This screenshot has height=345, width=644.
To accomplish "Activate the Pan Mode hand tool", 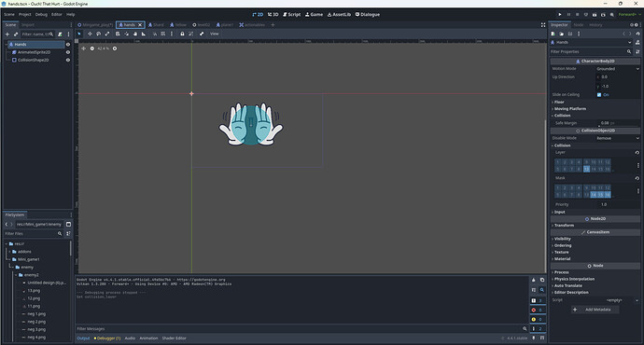I will pyautogui.click(x=135, y=34).
